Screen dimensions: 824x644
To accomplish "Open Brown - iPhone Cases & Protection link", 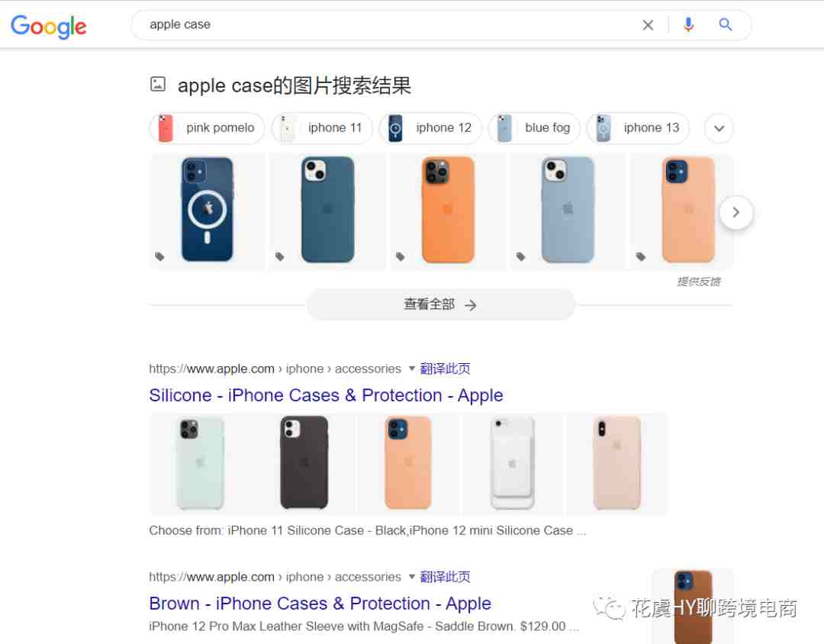I will point(320,603).
